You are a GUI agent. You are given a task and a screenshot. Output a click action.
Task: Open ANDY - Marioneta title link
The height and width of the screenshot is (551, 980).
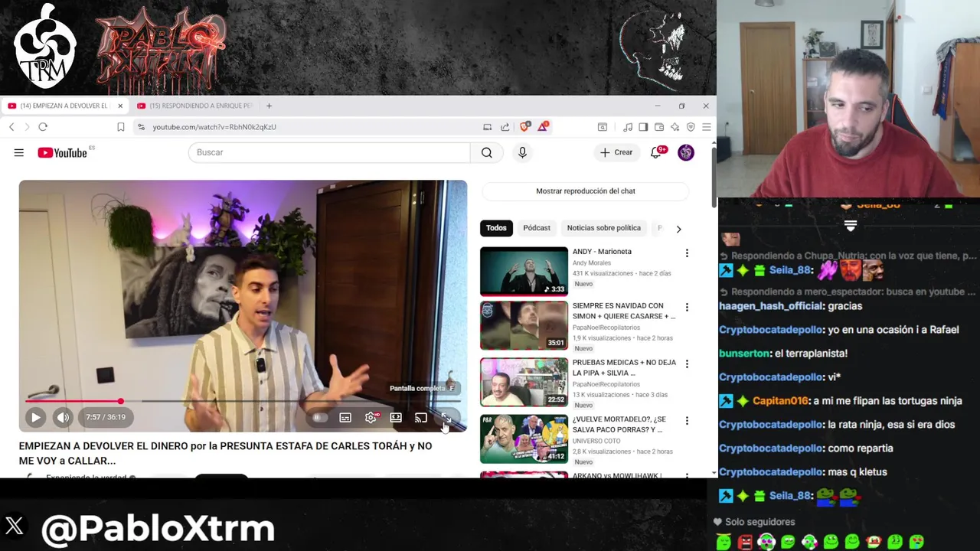point(602,252)
